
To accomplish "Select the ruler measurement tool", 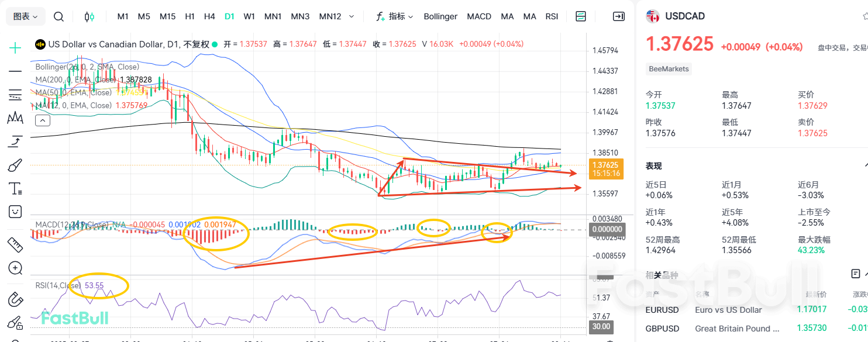I will [15, 244].
